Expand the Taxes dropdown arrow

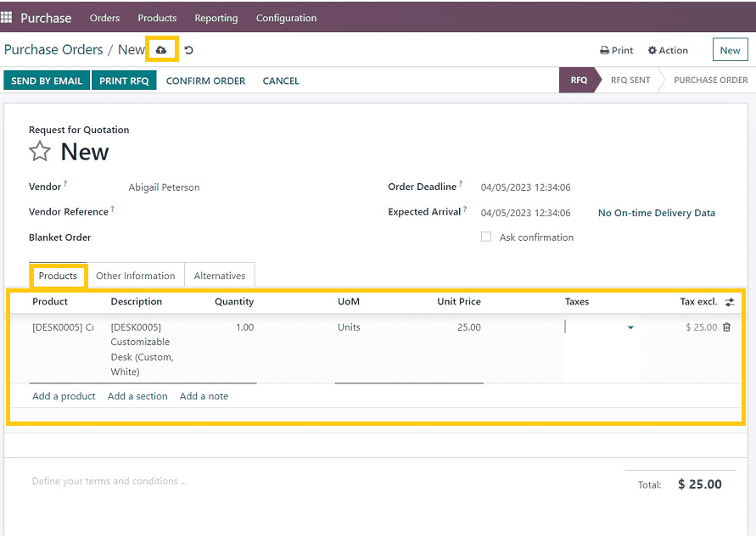tap(630, 327)
